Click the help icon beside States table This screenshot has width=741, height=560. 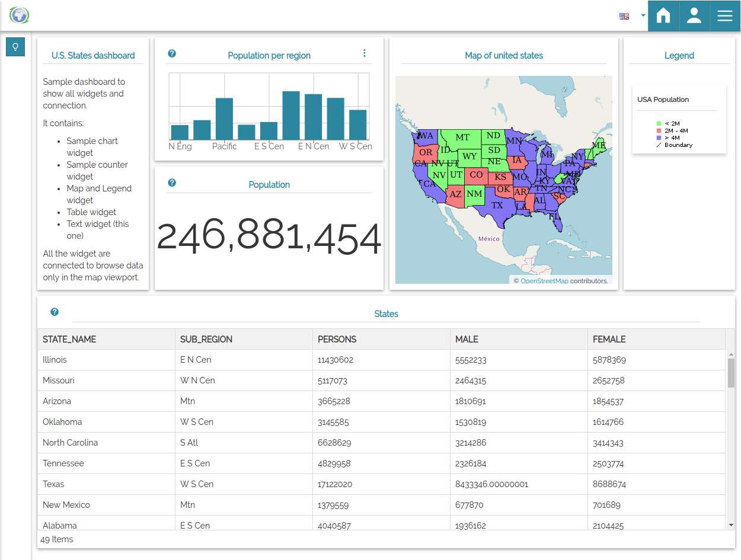click(x=55, y=312)
